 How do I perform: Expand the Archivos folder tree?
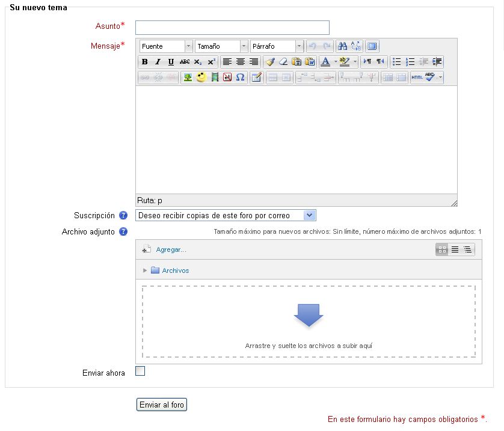(145, 271)
